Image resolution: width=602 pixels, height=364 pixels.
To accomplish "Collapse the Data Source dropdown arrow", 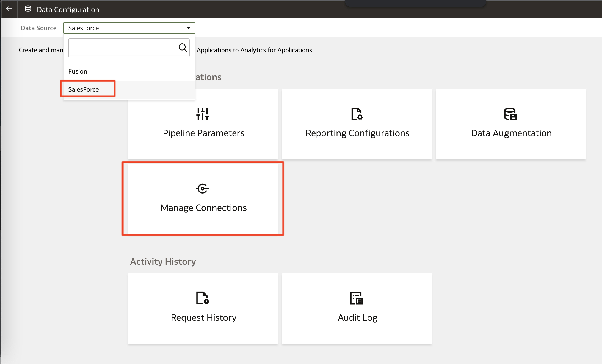I will (189, 28).
